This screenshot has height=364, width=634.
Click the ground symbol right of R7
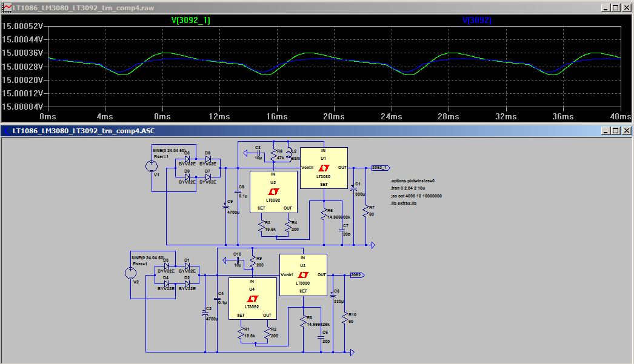(373, 245)
